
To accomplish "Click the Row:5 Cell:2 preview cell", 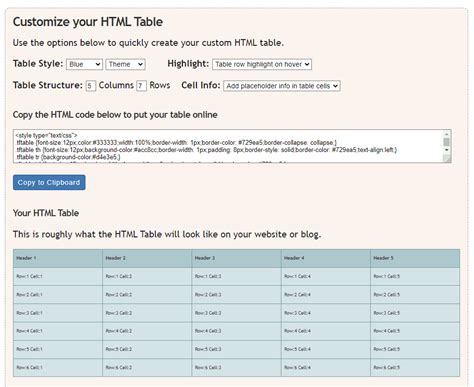I will pos(147,349).
